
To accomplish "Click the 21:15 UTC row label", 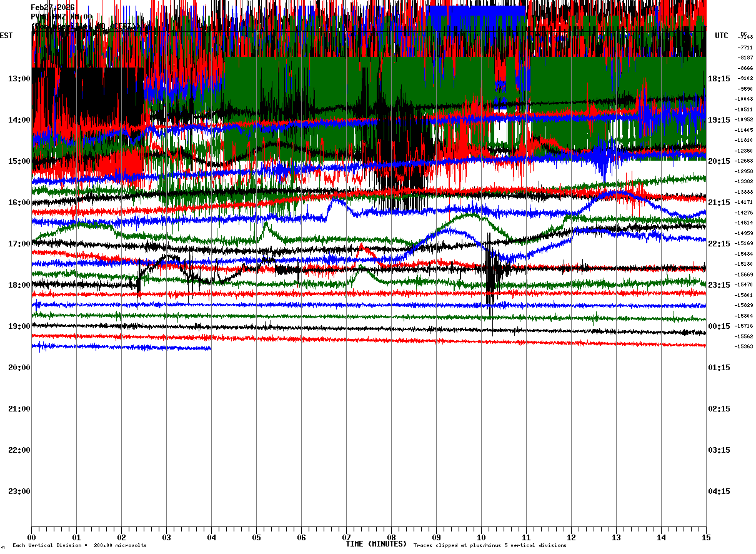I will tap(719, 203).
